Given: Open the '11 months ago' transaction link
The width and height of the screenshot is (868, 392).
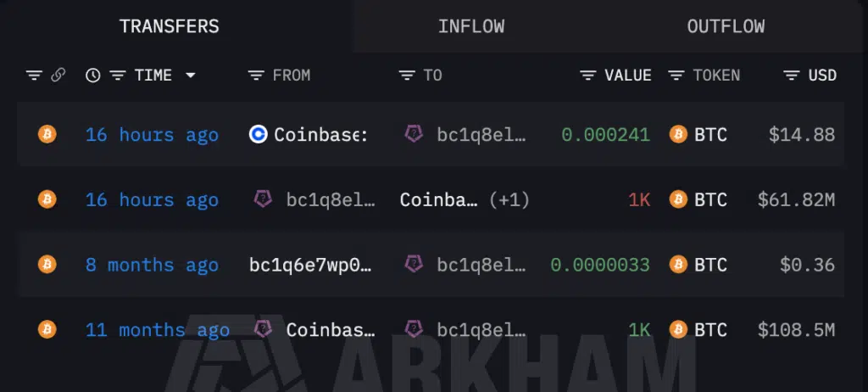Looking at the screenshot, I should pyautogui.click(x=157, y=330).
